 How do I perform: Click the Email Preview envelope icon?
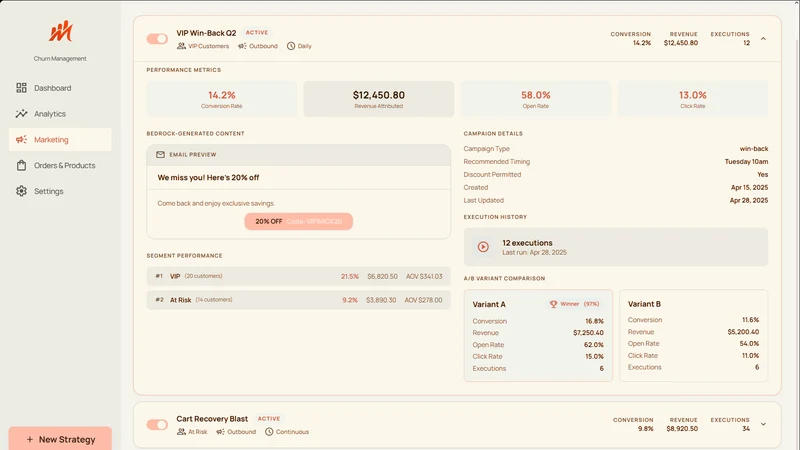pos(160,155)
